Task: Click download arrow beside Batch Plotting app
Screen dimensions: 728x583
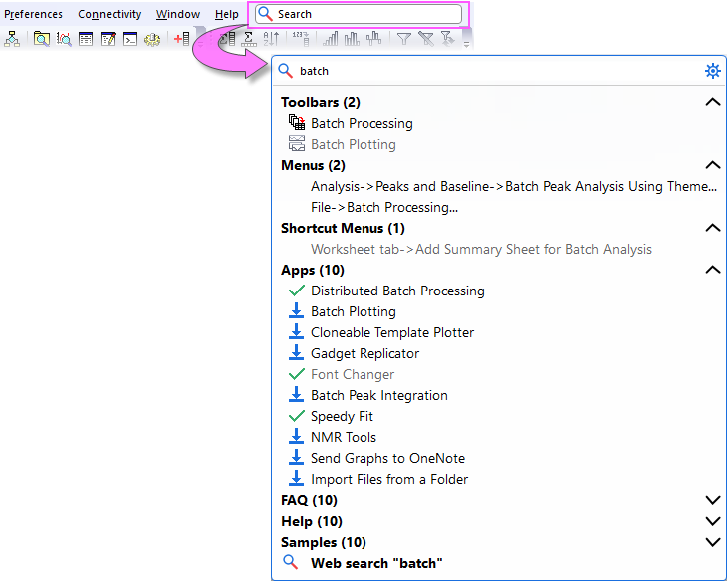Action: (x=296, y=311)
